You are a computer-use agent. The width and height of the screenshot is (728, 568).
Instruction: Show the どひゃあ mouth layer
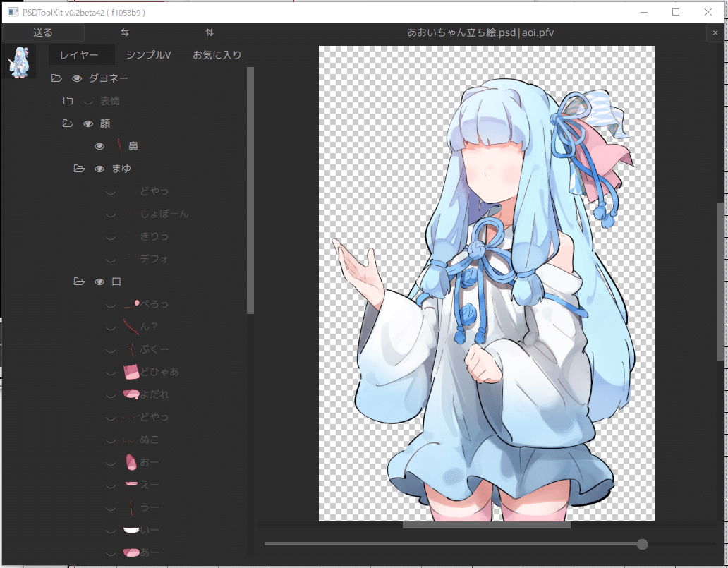pos(111,373)
